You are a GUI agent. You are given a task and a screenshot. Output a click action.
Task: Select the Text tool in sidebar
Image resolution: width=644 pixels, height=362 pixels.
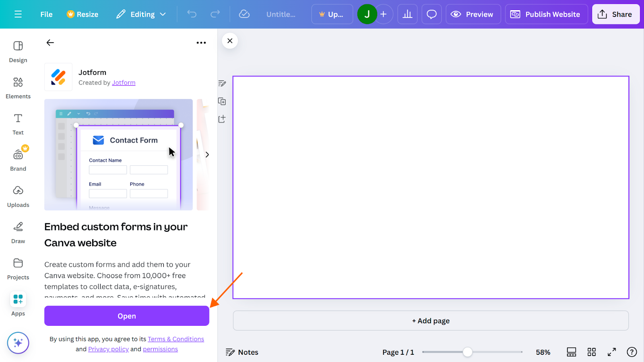(18, 123)
